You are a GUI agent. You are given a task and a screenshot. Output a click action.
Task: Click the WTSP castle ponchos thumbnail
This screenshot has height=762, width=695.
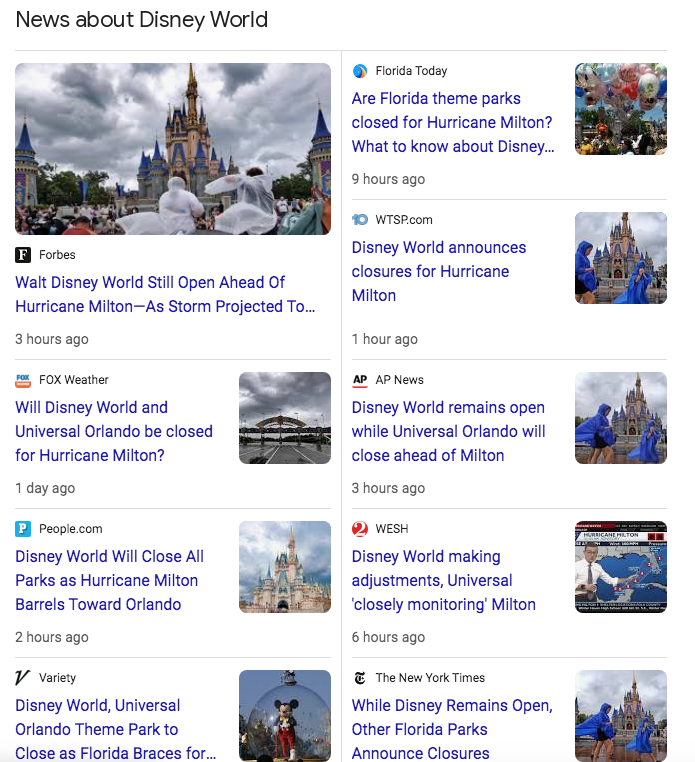(x=621, y=258)
